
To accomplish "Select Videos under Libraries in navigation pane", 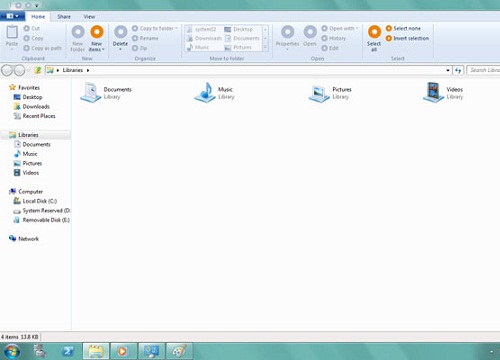I will [x=26, y=173].
